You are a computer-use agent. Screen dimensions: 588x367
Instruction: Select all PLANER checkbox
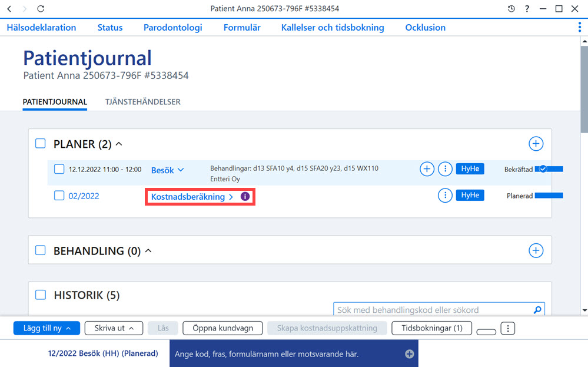coord(40,143)
